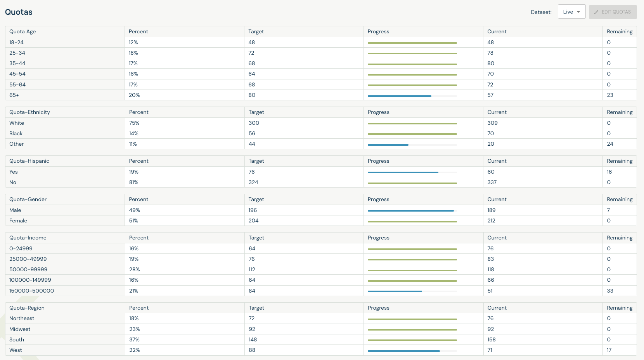Click the Edit Quotas button
This screenshot has width=644, height=360.
click(613, 12)
